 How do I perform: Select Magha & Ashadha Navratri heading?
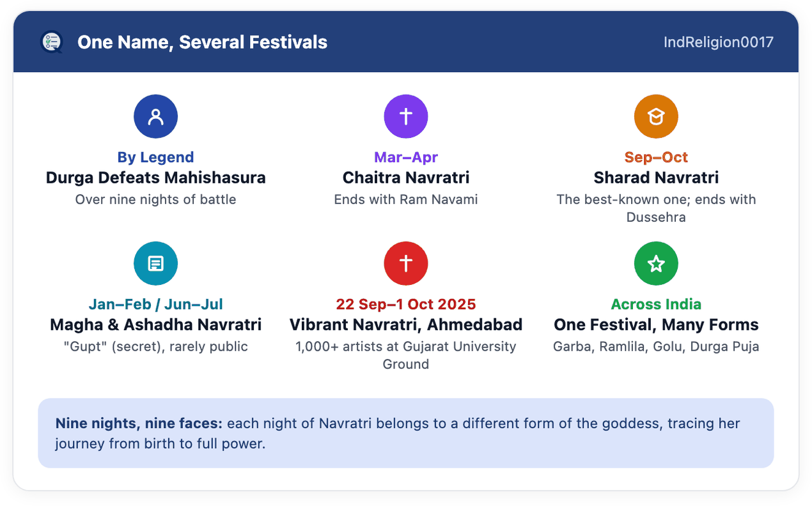[155, 325]
